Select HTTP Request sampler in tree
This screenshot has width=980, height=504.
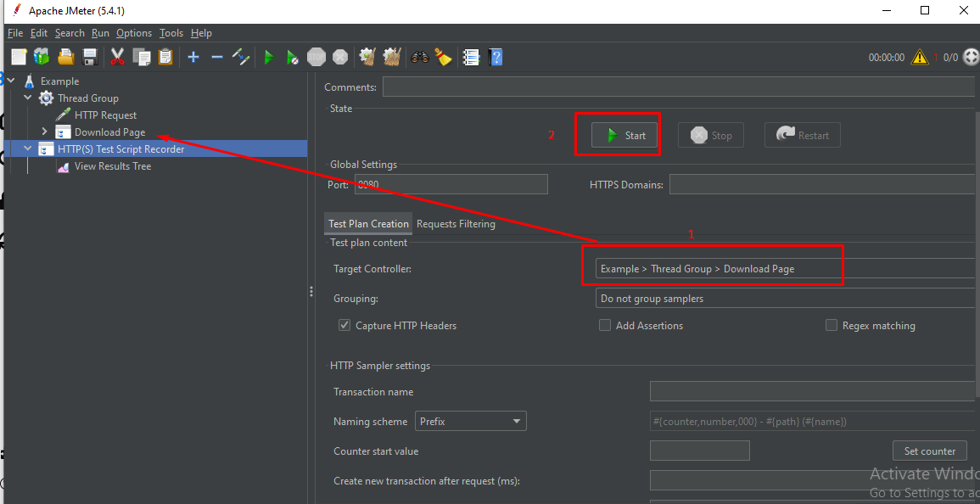click(x=105, y=115)
